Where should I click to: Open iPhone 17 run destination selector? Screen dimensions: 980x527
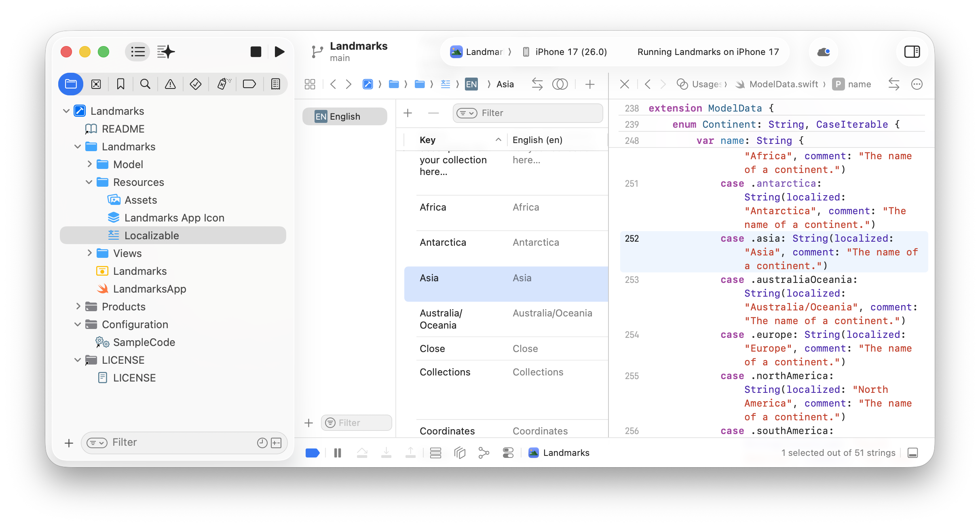tap(565, 52)
